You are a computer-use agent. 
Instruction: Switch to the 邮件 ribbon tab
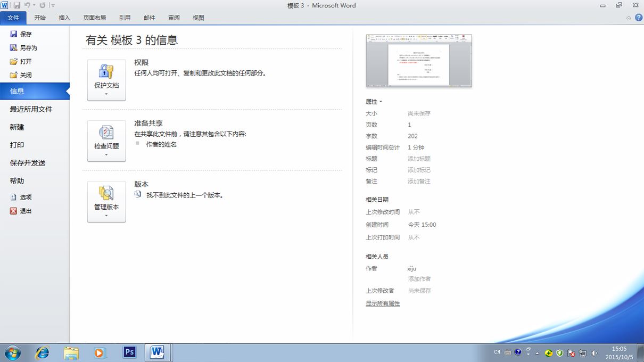150,18
